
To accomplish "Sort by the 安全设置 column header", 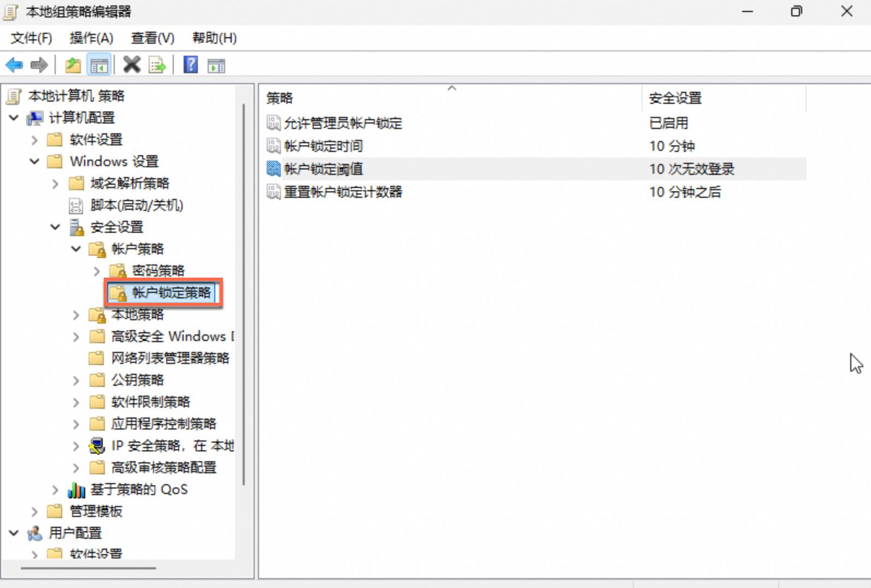I will pos(675,98).
